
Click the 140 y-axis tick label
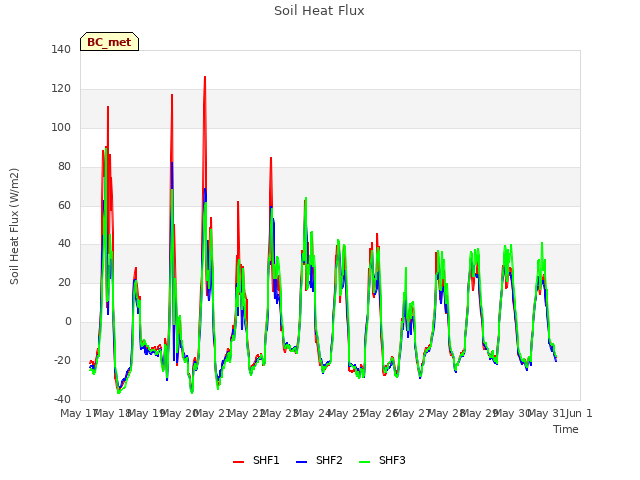click(61, 49)
